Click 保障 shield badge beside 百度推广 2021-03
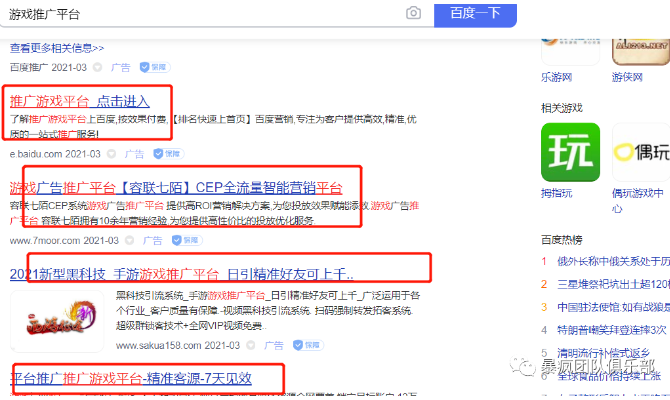Screen dimensions: 670x400 154,67
